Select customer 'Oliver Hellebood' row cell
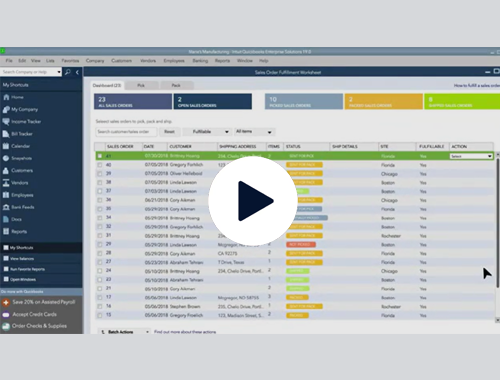 click(186, 173)
